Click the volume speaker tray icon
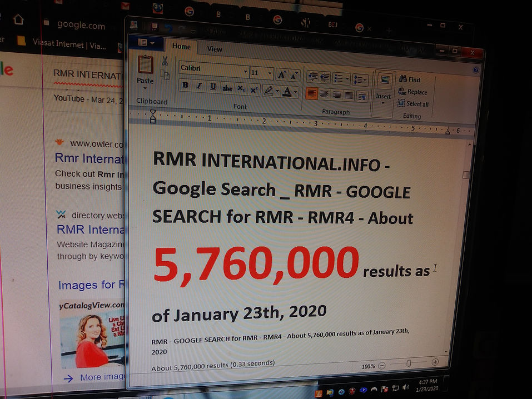This screenshot has width=532, height=399. [406, 387]
